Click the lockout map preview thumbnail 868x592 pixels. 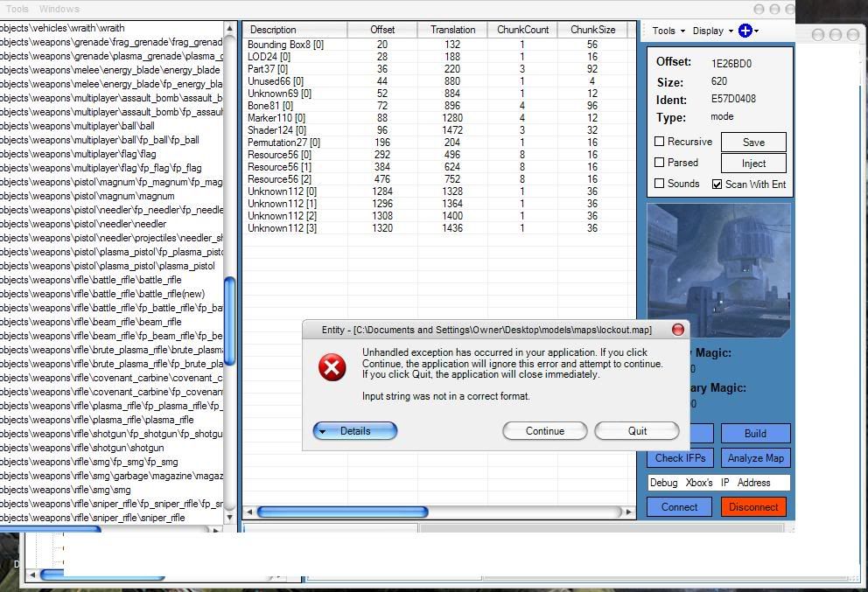(x=718, y=270)
